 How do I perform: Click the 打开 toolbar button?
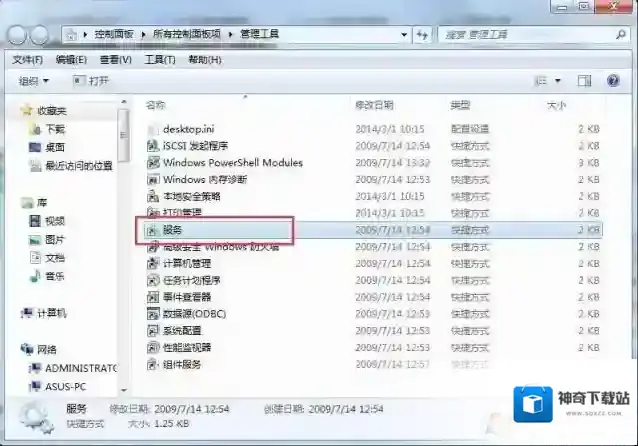(x=91, y=80)
